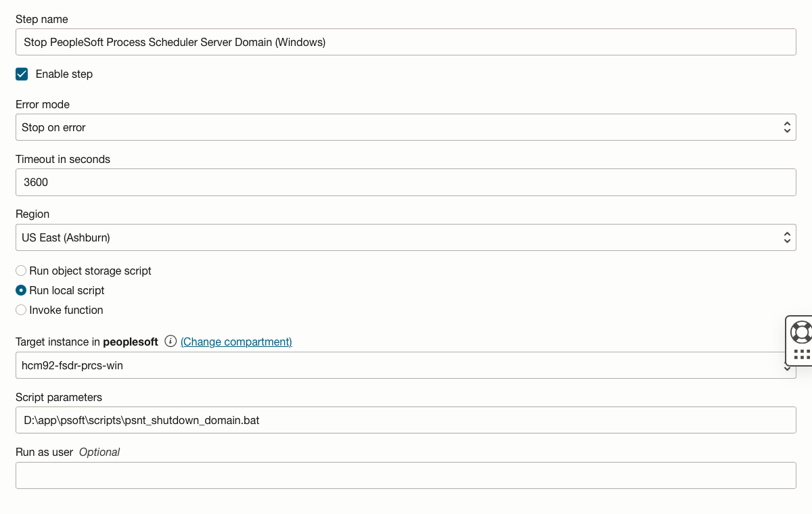Click the Region field stepper arrows icon
The height and width of the screenshot is (514, 812).
pyautogui.click(x=787, y=237)
